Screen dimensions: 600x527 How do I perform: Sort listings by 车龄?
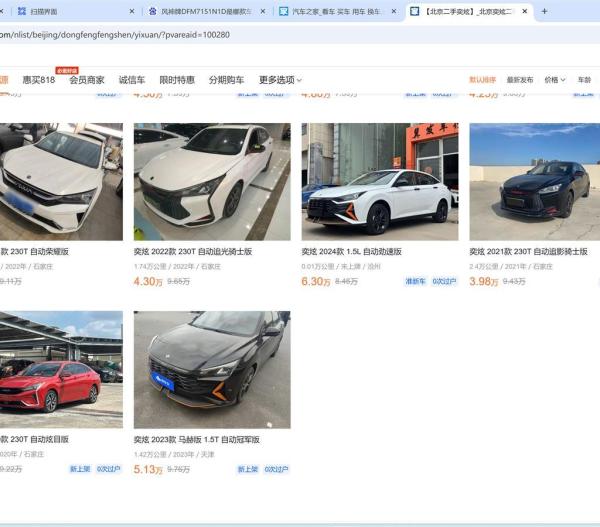[584, 80]
